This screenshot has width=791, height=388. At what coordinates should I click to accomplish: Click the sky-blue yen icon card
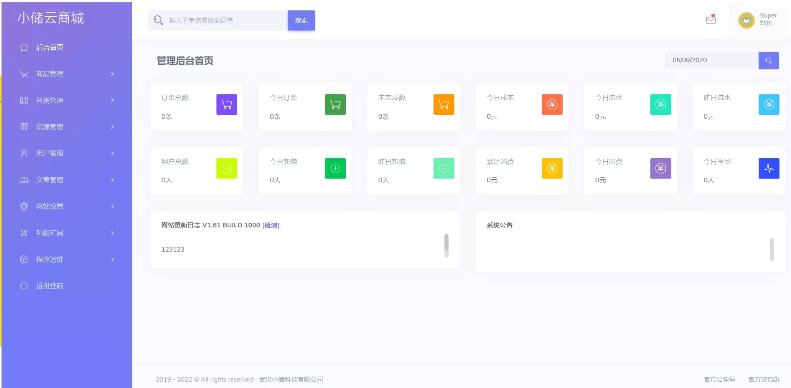pos(769,104)
